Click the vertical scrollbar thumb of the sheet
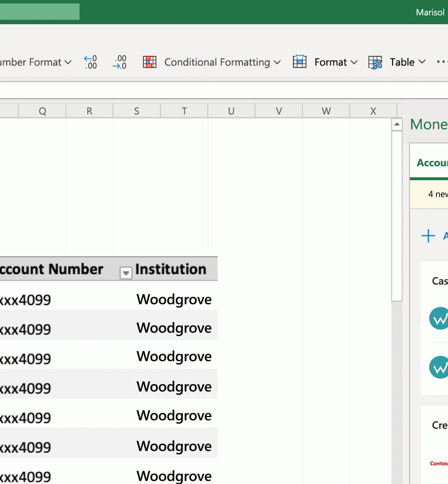Viewport: 448px width, 484px height. [397, 216]
